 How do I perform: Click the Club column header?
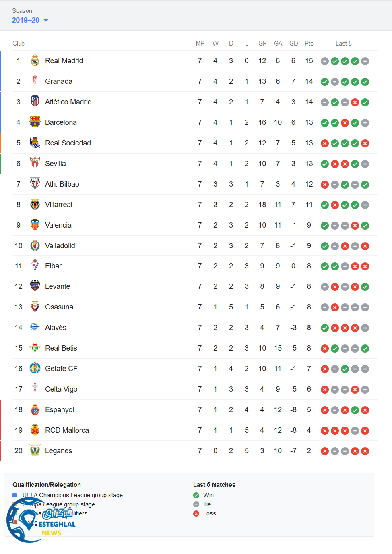(x=19, y=44)
